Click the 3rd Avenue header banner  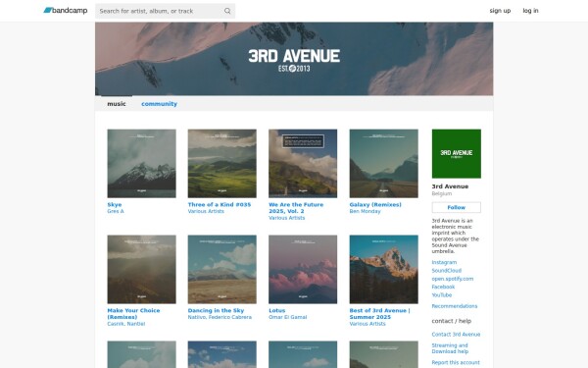pos(294,59)
